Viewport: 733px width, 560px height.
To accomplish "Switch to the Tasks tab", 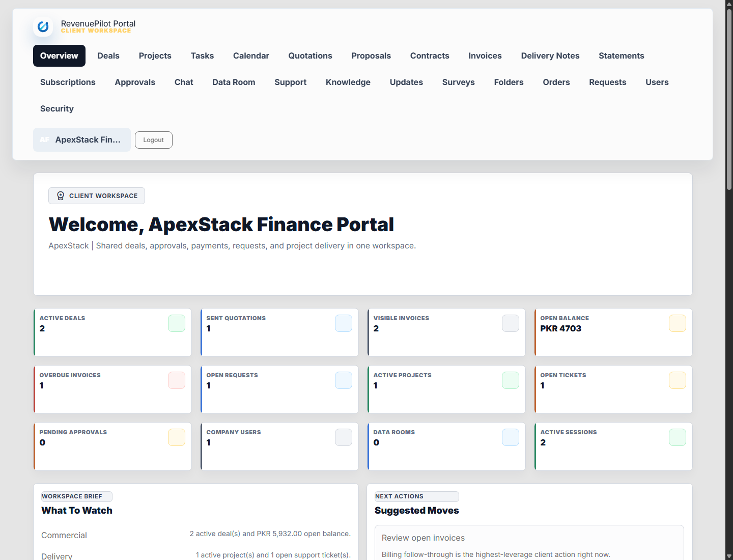I will [202, 56].
